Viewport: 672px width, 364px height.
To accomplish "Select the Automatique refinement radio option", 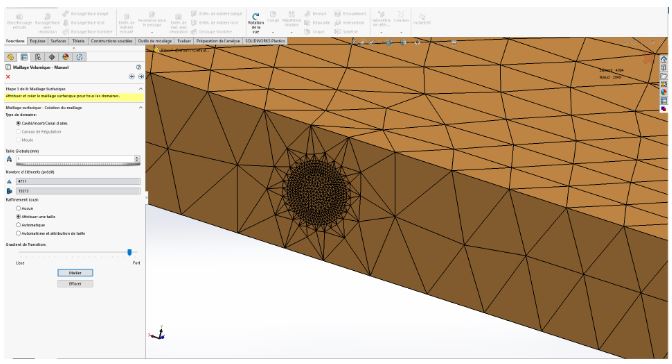I will pyautogui.click(x=18, y=225).
